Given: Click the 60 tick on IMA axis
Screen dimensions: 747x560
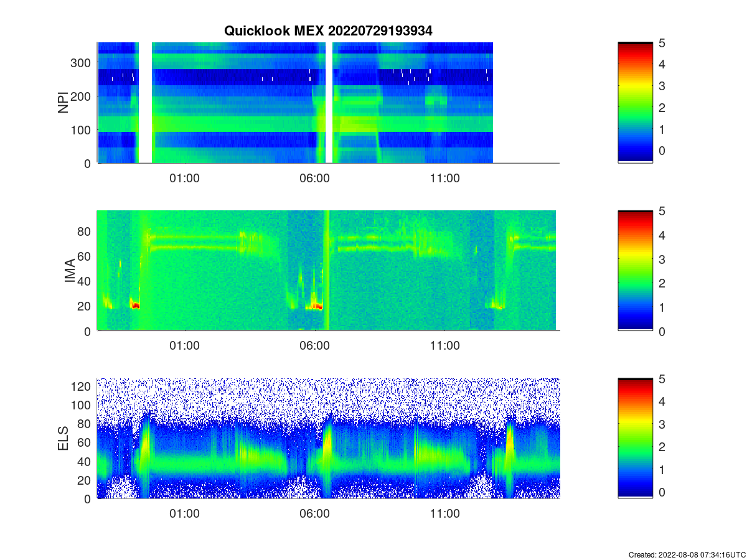Looking at the screenshot, I should [84, 256].
